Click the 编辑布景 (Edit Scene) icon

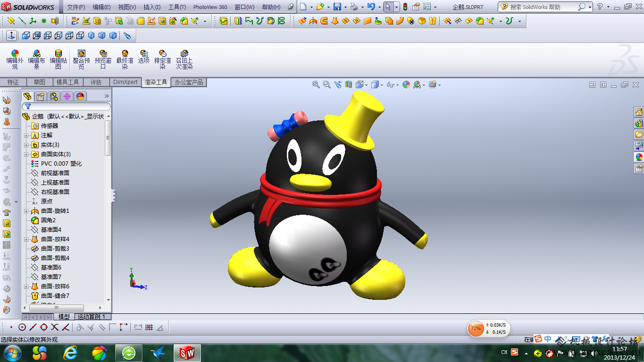(x=36, y=53)
